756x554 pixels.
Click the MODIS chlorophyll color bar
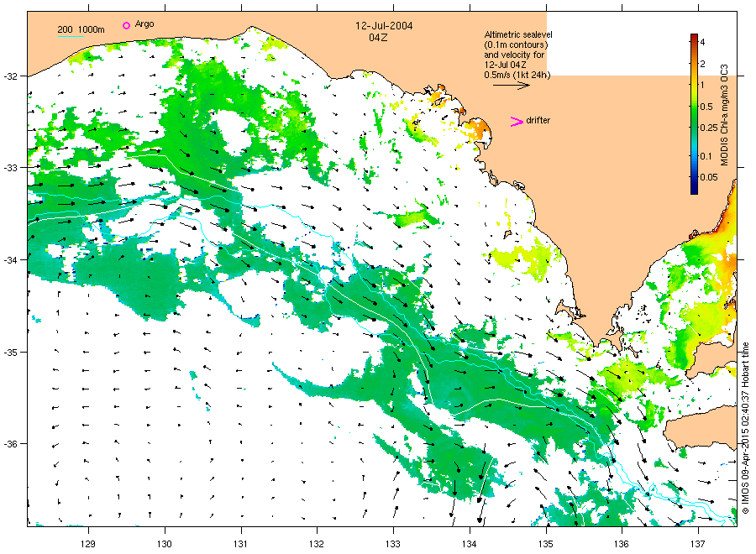694,114
